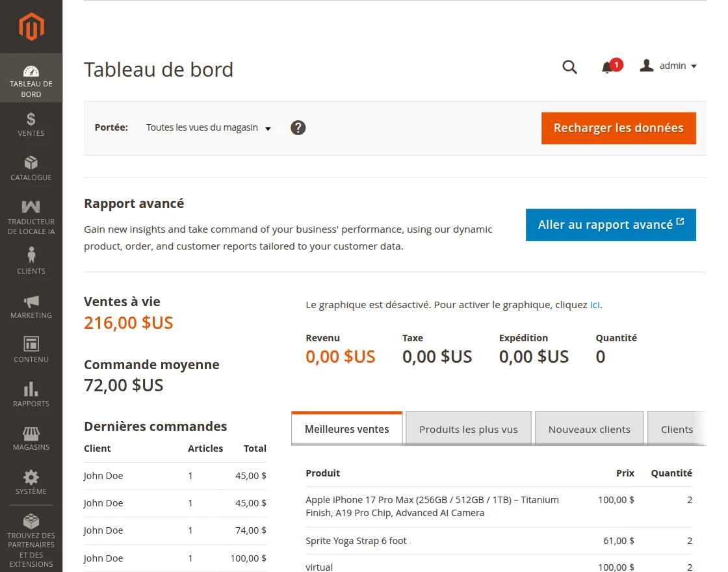
Task: Open the Rapports sidebar menu
Action: pos(31,395)
